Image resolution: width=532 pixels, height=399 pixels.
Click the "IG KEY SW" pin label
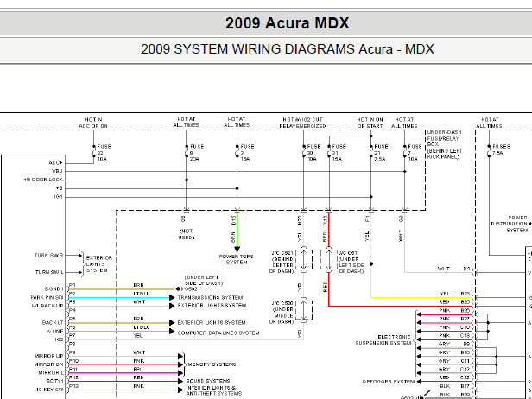pyautogui.click(x=49, y=389)
